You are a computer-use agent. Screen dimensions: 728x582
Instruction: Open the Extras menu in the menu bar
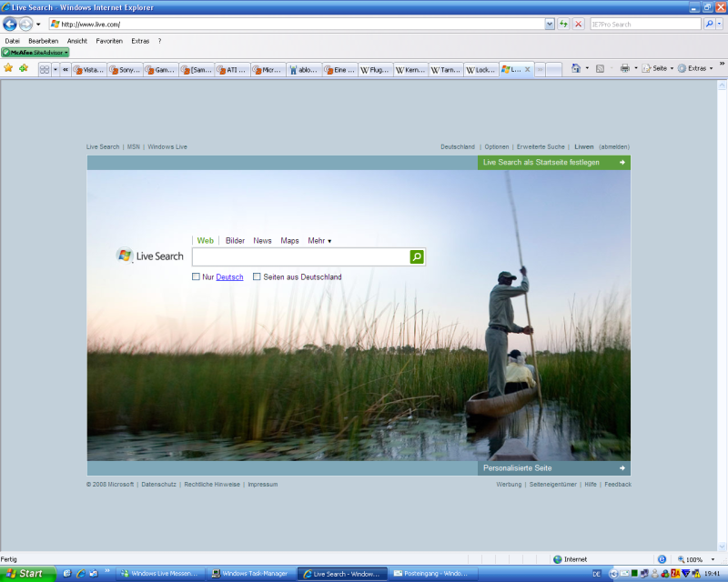pos(140,41)
